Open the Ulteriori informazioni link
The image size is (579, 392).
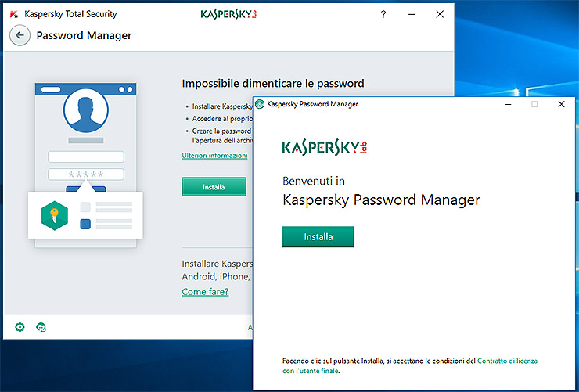[214, 156]
